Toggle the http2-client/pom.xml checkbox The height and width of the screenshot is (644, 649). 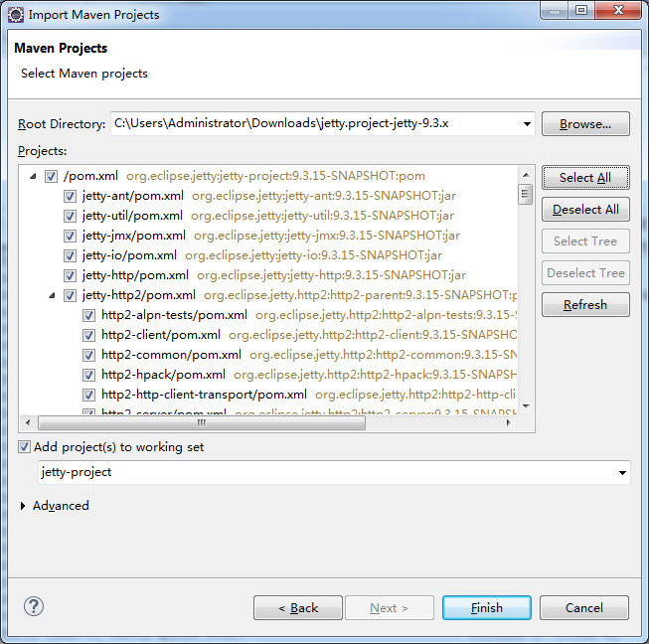88,335
